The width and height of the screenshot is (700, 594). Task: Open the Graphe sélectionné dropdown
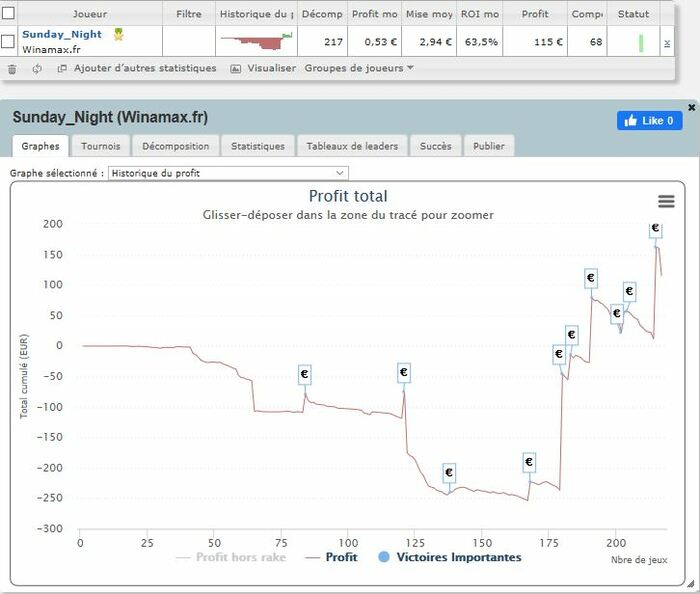tap(228, 173)
